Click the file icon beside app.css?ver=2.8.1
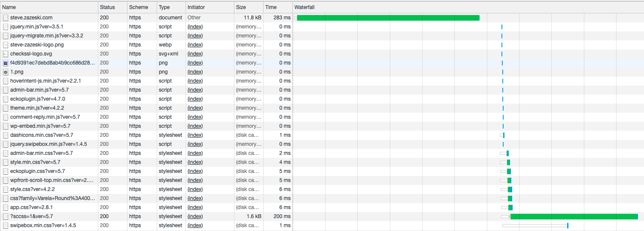 pos(6,207)
